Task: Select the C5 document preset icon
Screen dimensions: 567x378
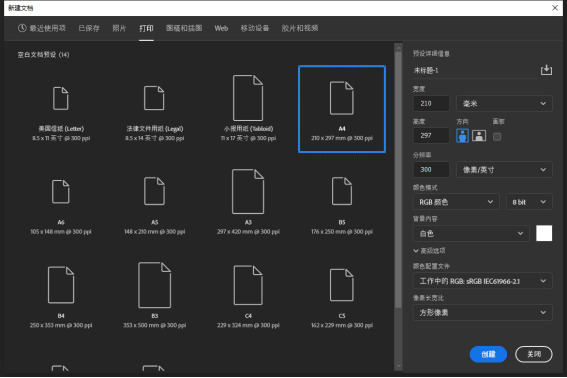Action: click(x=342, y=285)
